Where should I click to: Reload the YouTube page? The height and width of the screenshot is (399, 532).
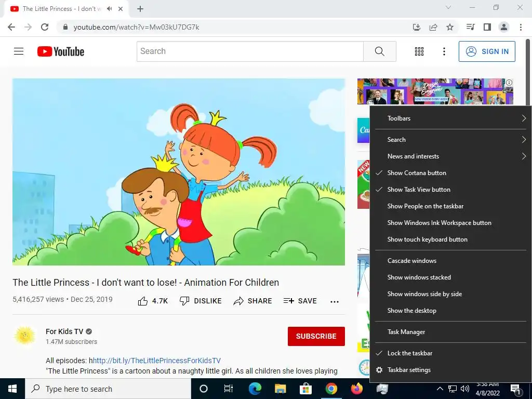tap(45, 27)
